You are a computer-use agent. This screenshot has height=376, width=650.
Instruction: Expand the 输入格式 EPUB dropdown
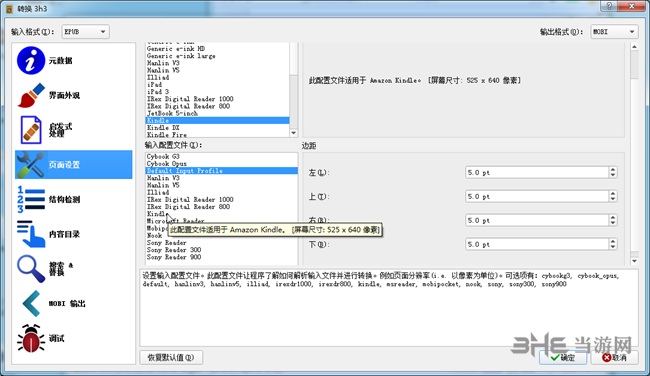click(85, 32)
